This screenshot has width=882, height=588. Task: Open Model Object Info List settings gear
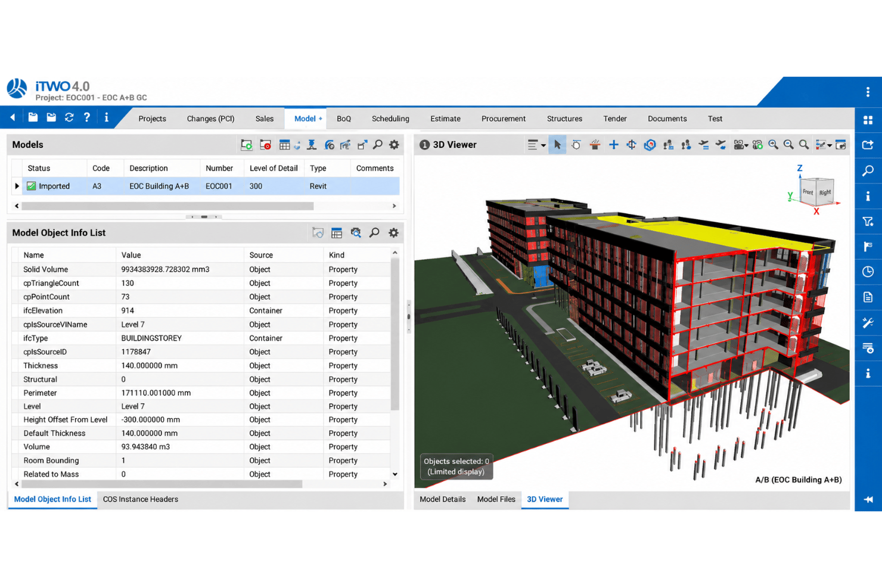coord(393,233)
